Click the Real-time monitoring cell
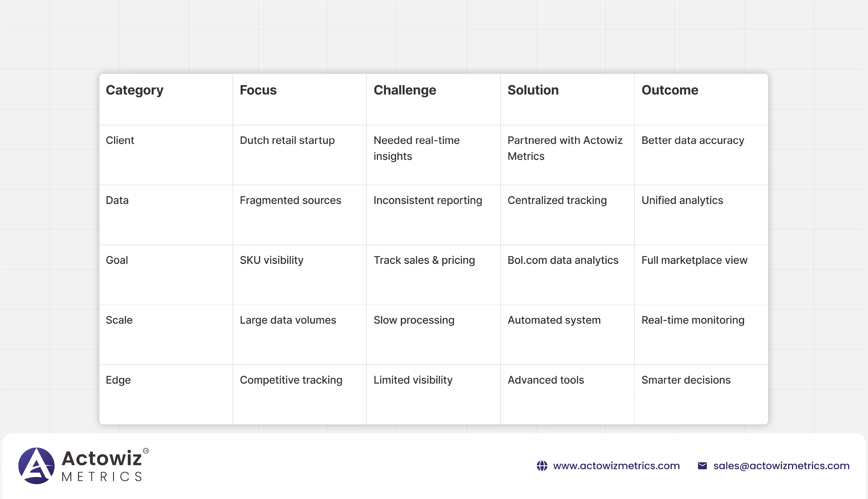The height and width of the screenshot is (499, 868). click(x=693, y=320)
